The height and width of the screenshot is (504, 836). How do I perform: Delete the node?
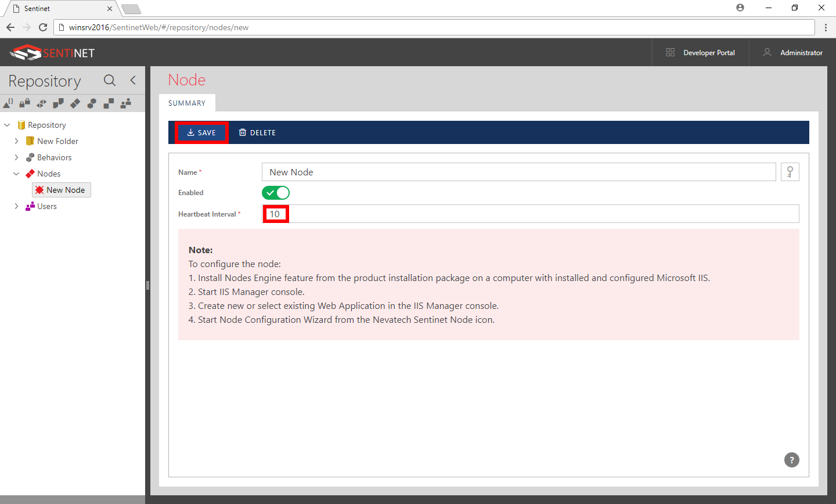coord(257,132)
